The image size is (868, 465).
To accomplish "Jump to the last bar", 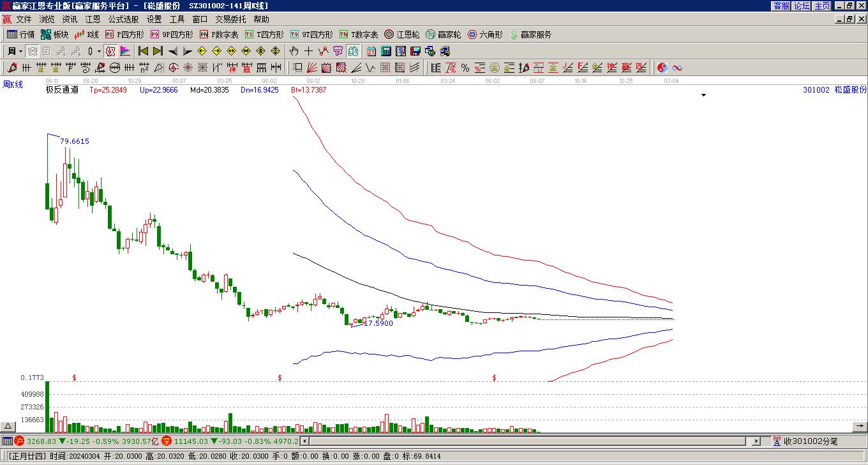I will point(158,51).
